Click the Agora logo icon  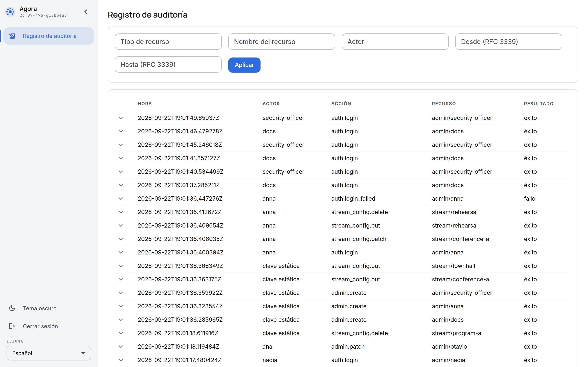(10, 12)
